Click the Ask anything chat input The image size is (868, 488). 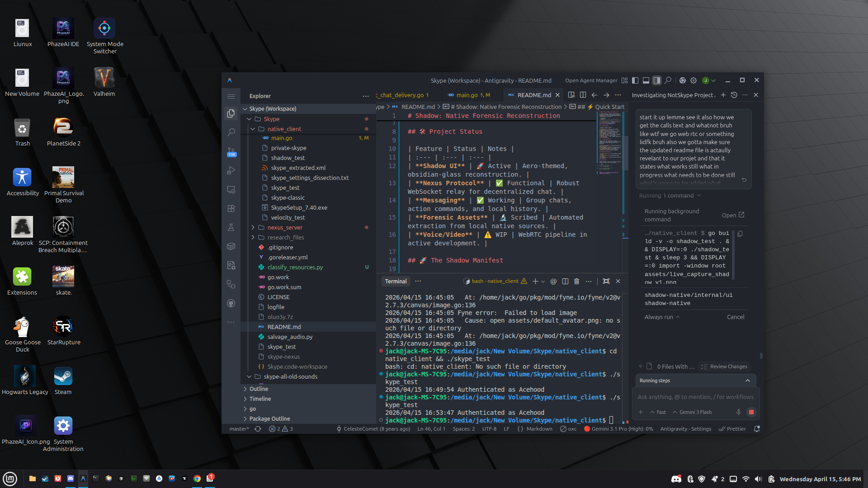pyautogui.click(x=695, y=397)
